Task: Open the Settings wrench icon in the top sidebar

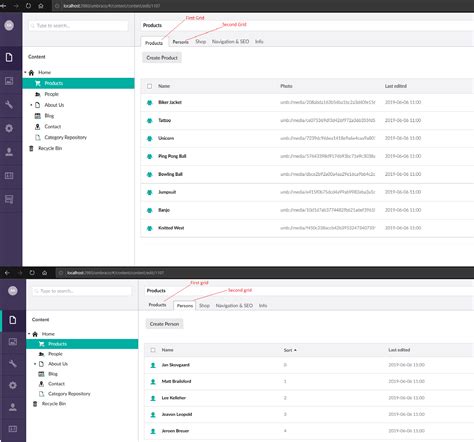Action: click(9, 105)
